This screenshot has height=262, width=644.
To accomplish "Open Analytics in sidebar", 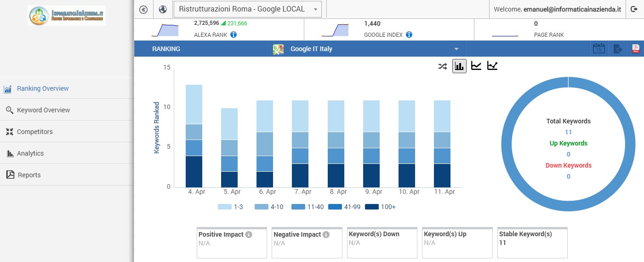I will coord(67,153).
